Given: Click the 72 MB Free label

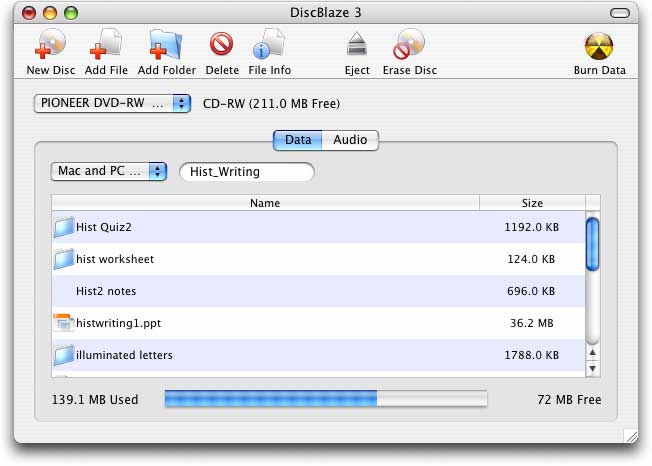Looking at the screenshot, I should point(569,399).
